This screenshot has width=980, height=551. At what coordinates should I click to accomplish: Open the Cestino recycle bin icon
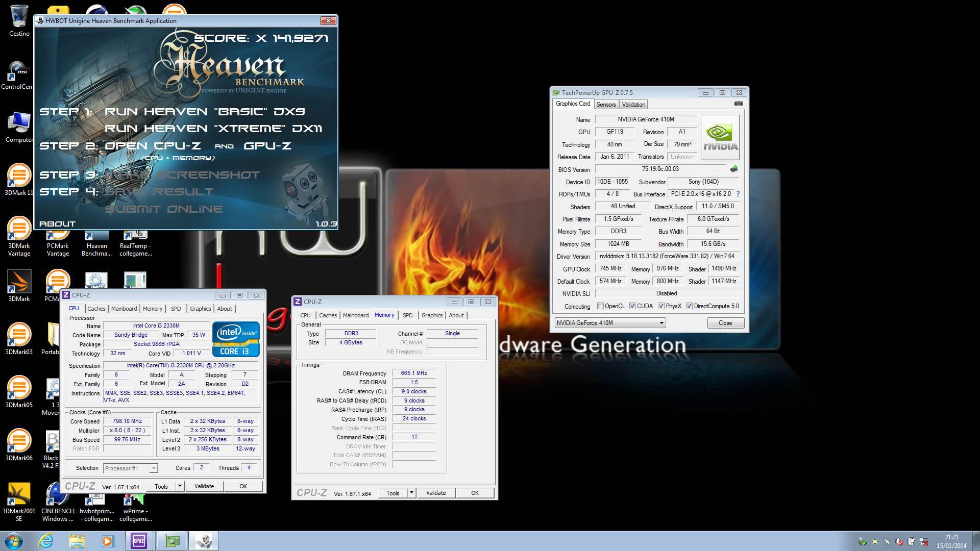pyautogui.click(x=19, y=19)
